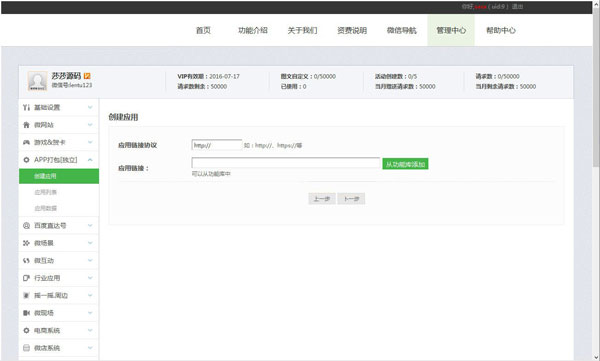The height and width of the screenshot is (361, 600).
Task: Click the 微互动 icon in sidebar
Action: [26, 261]
